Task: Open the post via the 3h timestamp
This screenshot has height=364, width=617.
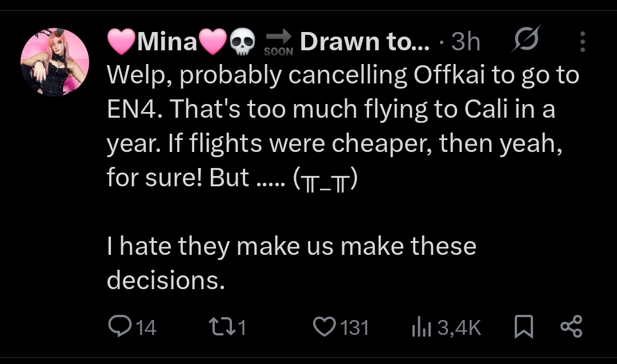Action: [465, 42]
